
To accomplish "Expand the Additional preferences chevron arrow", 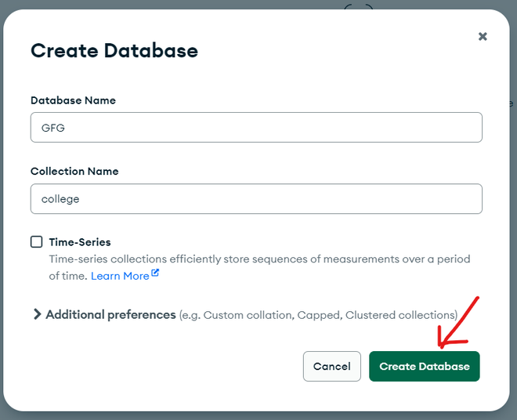I will [x=37, y=314].
